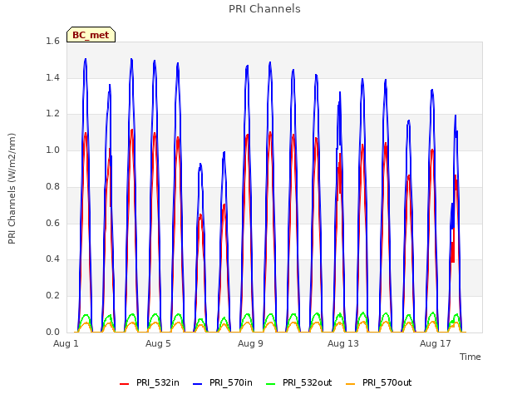Click the 0.8 y-axis tick label
The width and height of the screenshot is (532, 399).
tap(52, 186)
